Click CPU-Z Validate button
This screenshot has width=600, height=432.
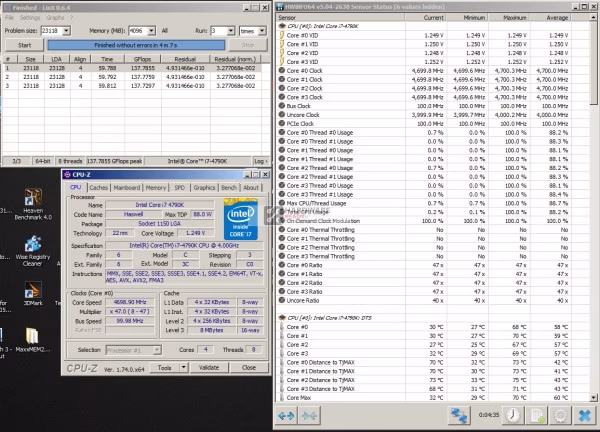coord(209,368)
